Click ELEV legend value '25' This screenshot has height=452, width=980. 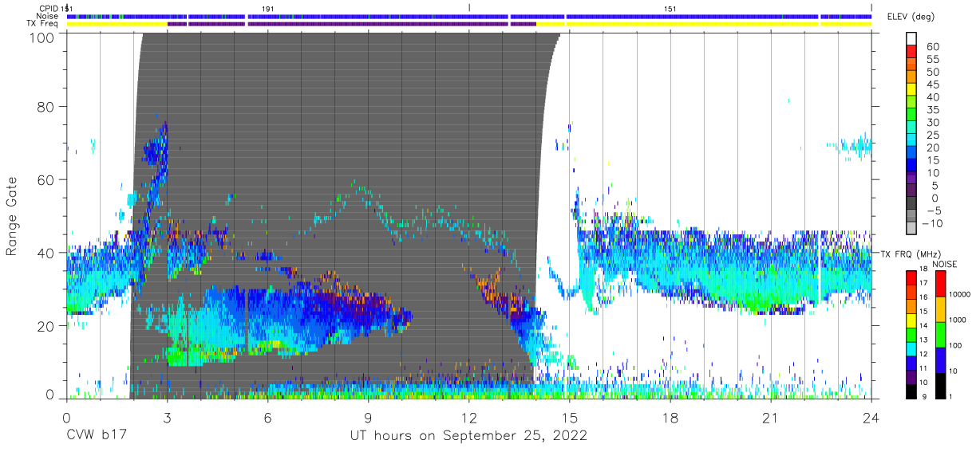[932, 136]
